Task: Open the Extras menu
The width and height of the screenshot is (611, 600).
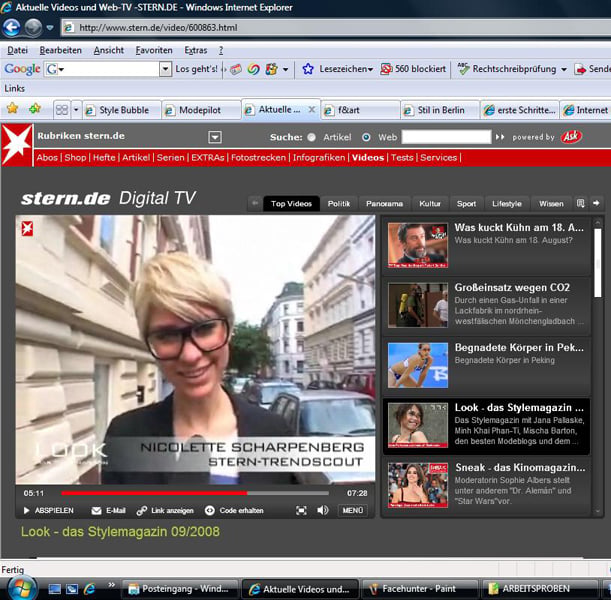Action: coord(196,50)
